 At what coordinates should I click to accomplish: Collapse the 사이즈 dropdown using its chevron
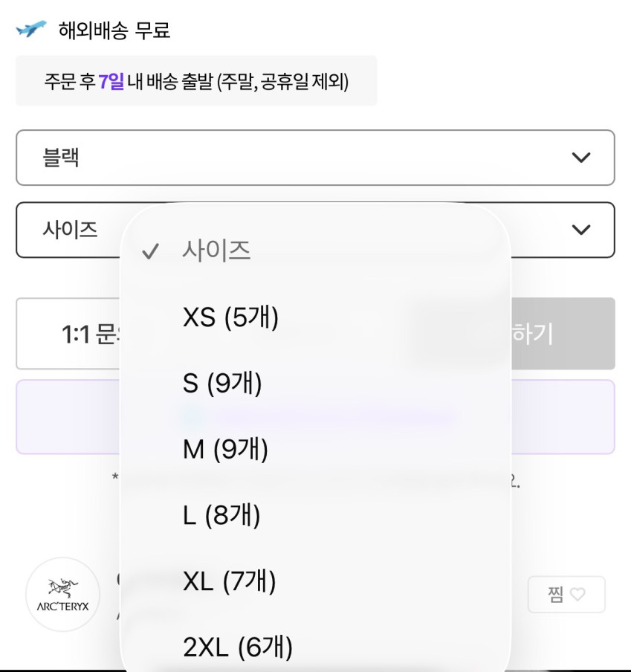click(580, 230)
